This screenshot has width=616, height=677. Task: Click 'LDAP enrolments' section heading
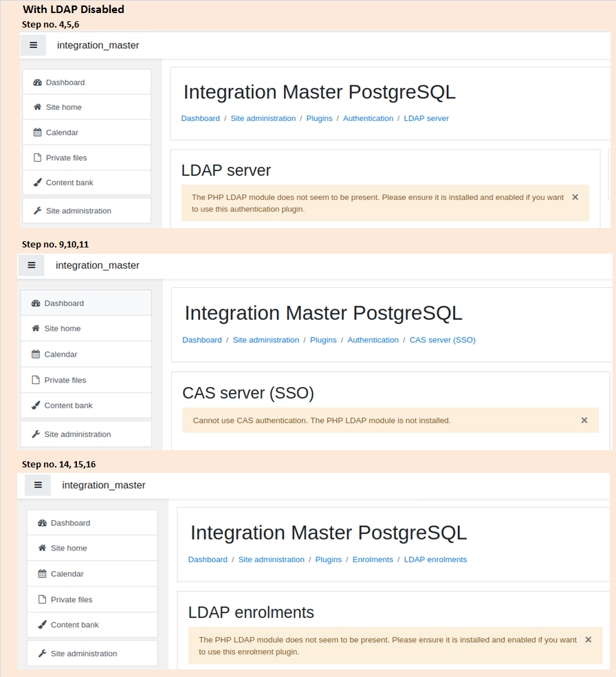click(x=251, y=612)
